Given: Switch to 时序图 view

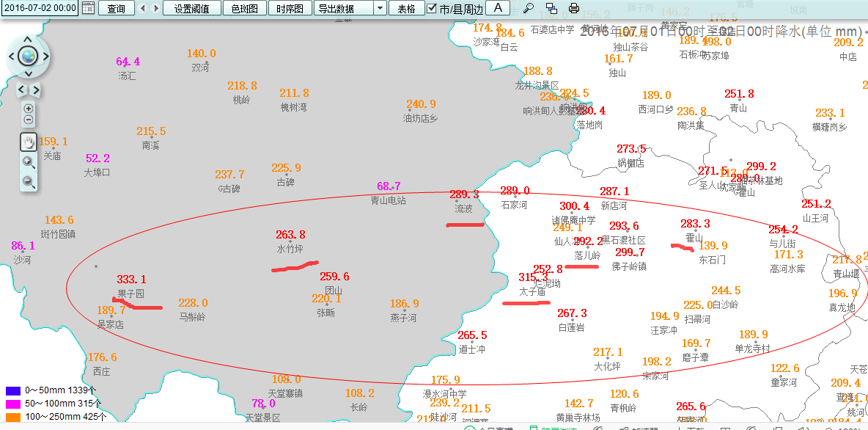Looking at the screenshot, I should [290, 8].
